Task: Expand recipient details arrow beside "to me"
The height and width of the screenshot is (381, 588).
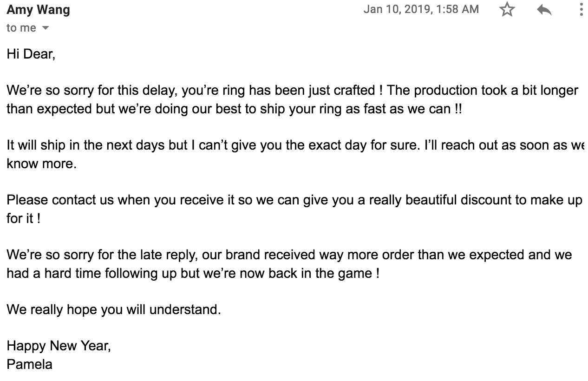Action: tap(45, 28)
